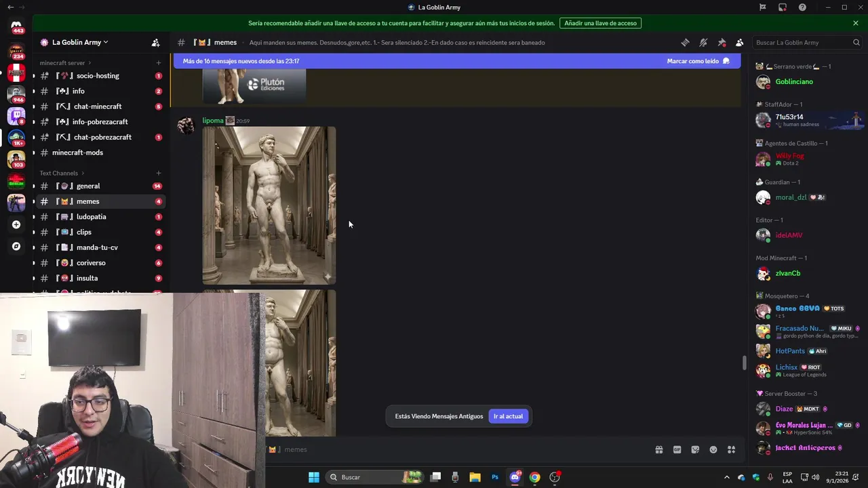Image resolution: width=868 pixels, height=488 pixels.
Task: Open File Explorer from the taskbar
Action: click(x=475, y=477)
